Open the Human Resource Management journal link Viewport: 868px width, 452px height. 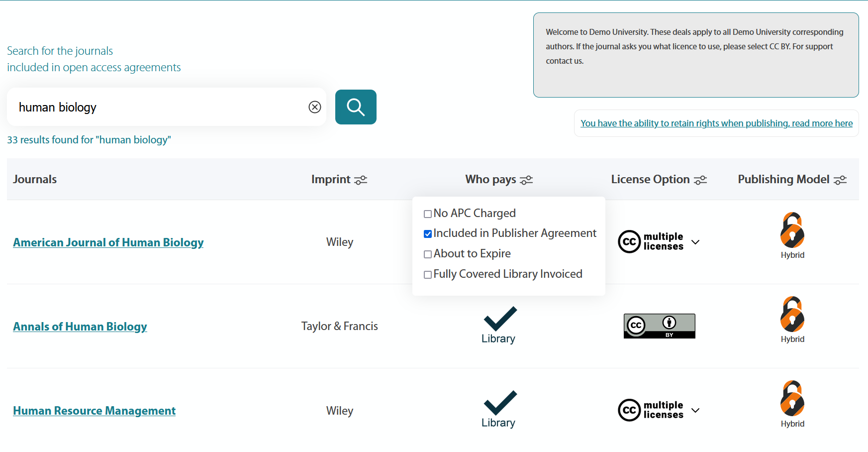coord(95,411)
